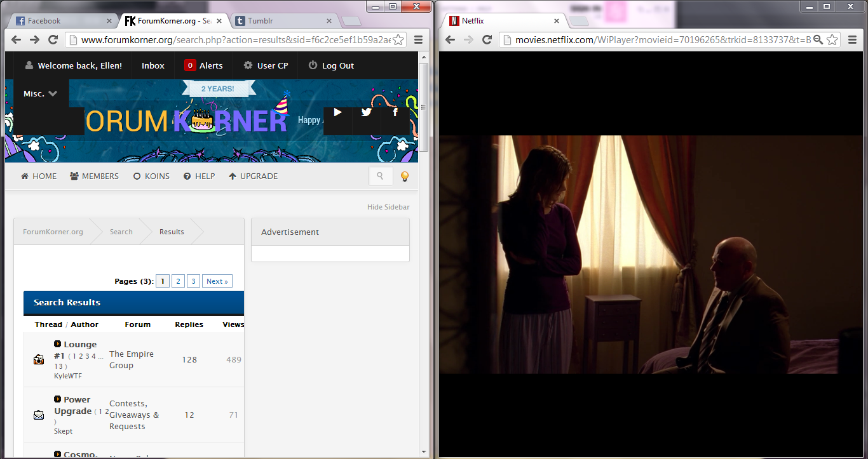Click the zoom magnifier icon in Netflix address bar
The width and height of the screenshot is (868, 459).
coord(818,40)
